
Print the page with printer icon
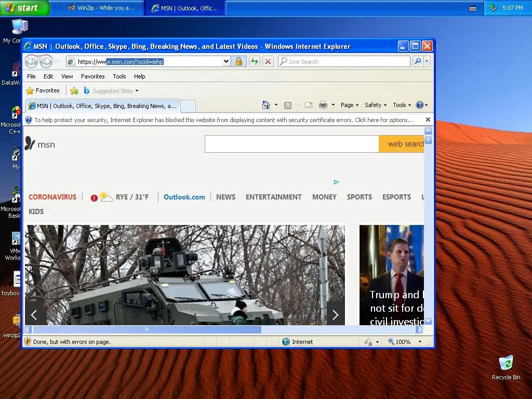[323, 105]
